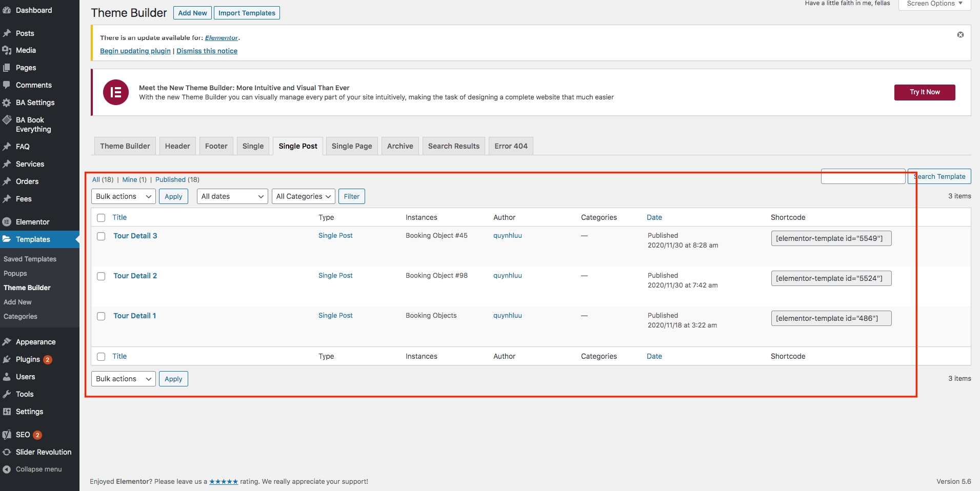Dismiss the update notice with X icon

[x=960, y=35]
